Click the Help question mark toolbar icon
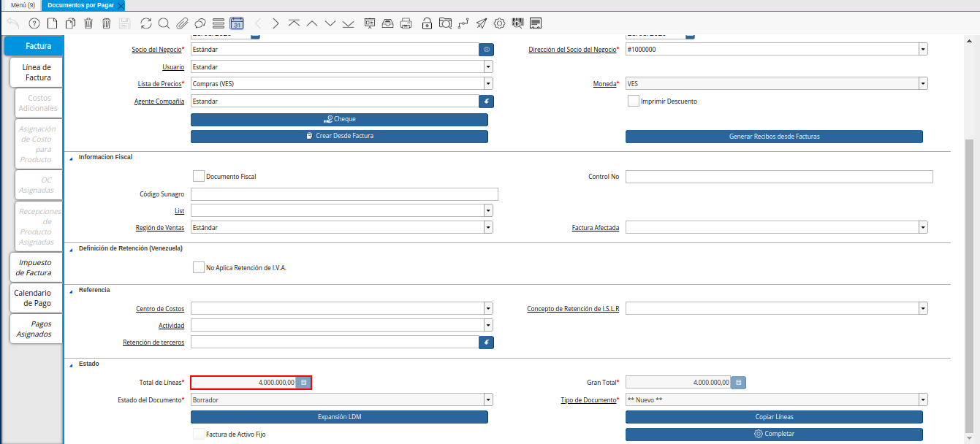The height and width of the screenshot is (444, 980). (x=34, y=23)
